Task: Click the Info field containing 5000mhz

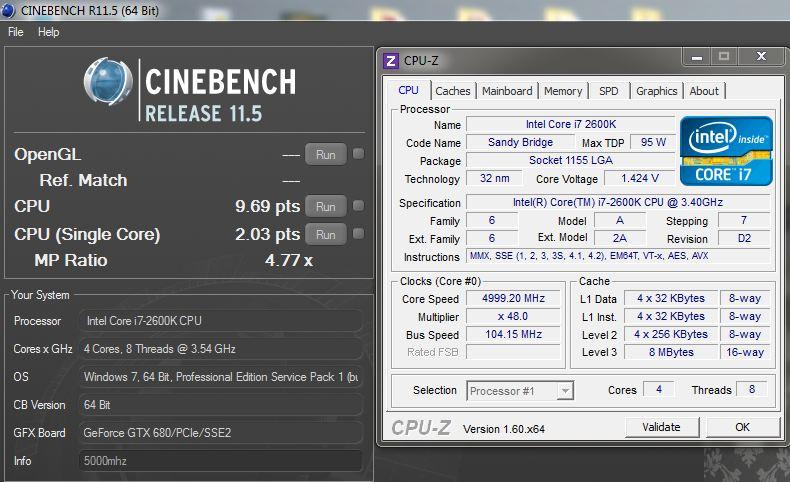Action: pyautogui.click(x=220, y=461)
